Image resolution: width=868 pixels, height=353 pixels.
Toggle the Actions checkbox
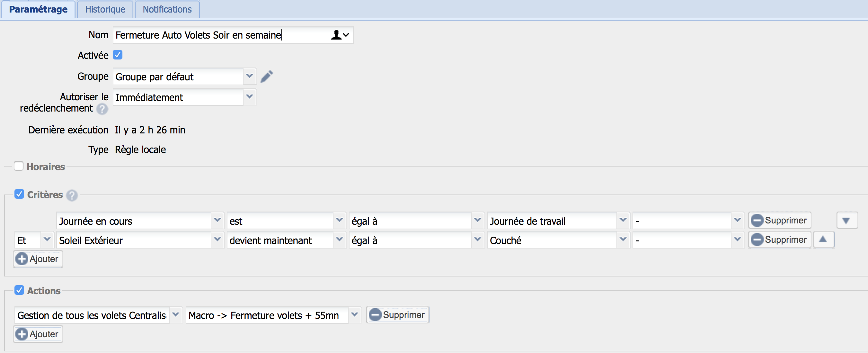(x=19, y=290)
